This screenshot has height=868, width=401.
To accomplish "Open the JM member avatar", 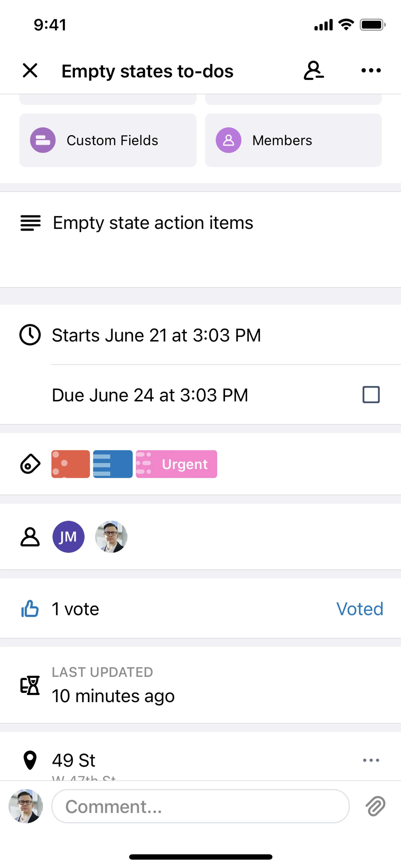I will (x=69, y=537).
